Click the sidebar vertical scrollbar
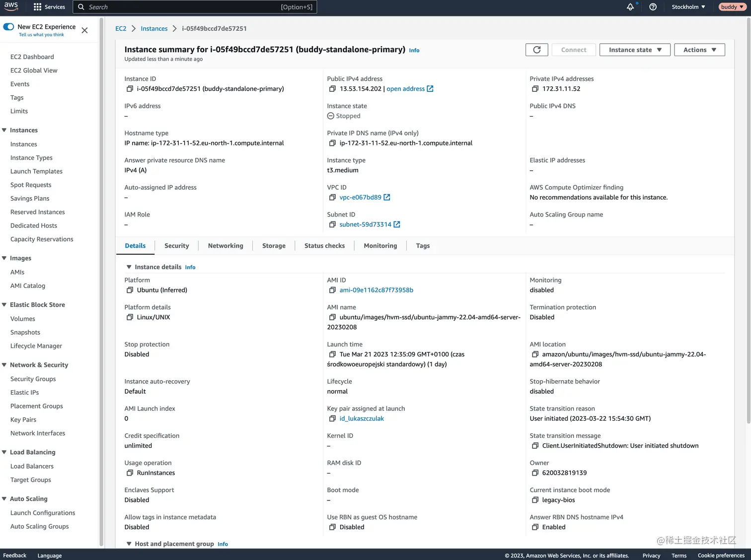The image size is (751, 560). [x=101, y=282]
